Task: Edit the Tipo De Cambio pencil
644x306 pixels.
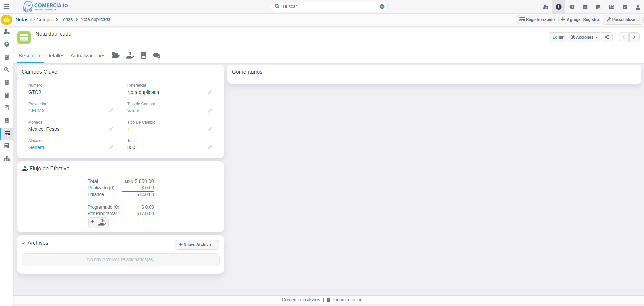Action: point(210,129)
